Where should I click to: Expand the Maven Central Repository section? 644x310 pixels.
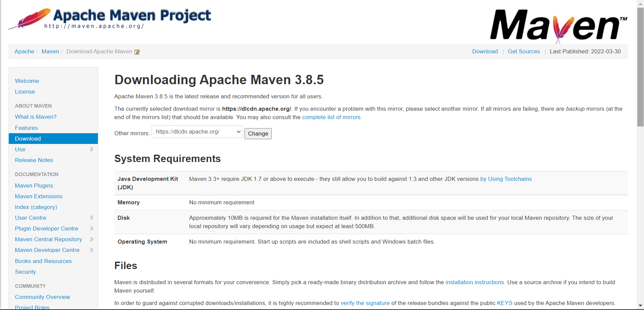[x=92, y=239]
